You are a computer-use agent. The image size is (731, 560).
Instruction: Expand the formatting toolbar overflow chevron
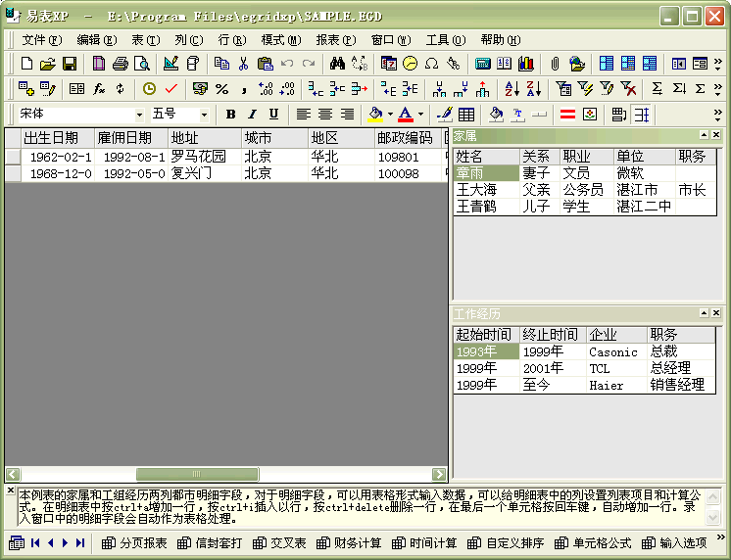[718, 115]
